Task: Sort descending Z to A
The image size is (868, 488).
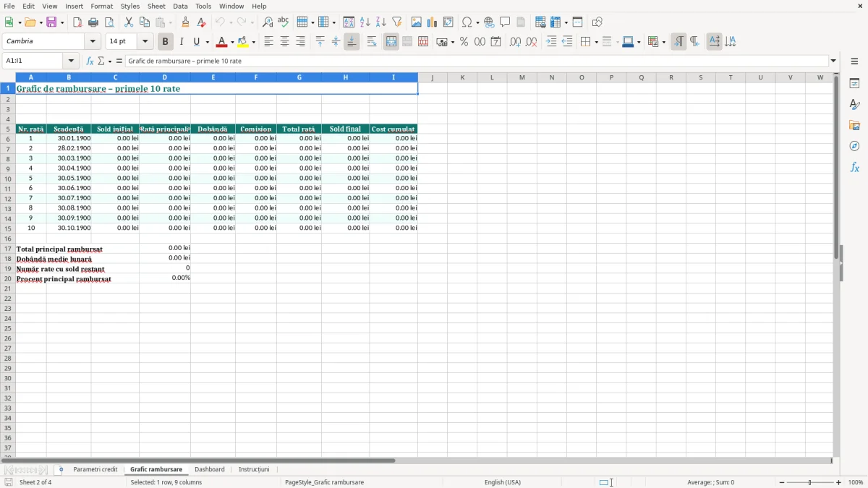Action: click(x=381, y=22)
